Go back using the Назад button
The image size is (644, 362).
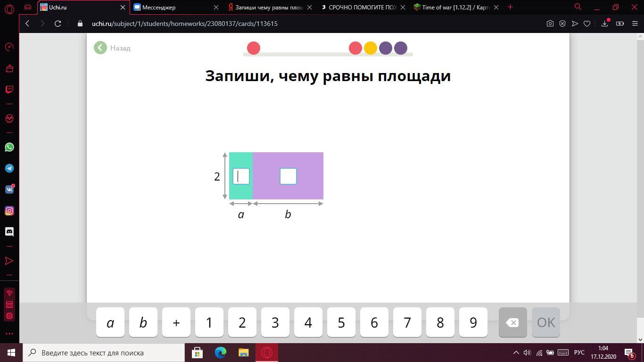(112, 48)
